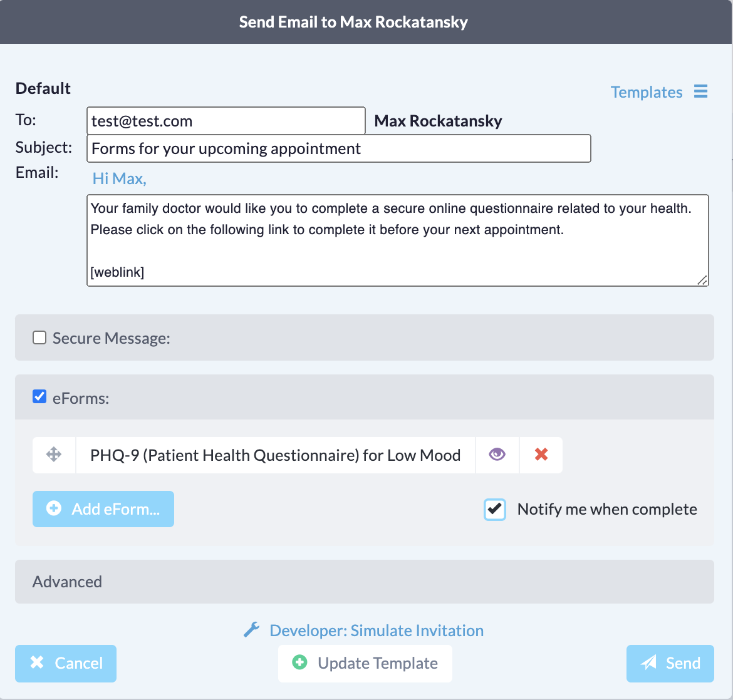Click the wrench icon beside Simulate Invitation
This screenshot has height=700, width=733.
click(251, 630)
